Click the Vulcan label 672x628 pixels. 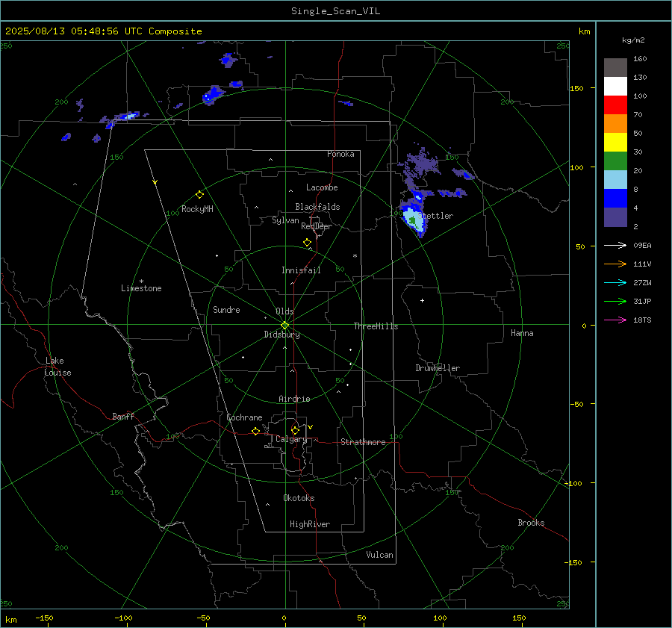(379, 555)
